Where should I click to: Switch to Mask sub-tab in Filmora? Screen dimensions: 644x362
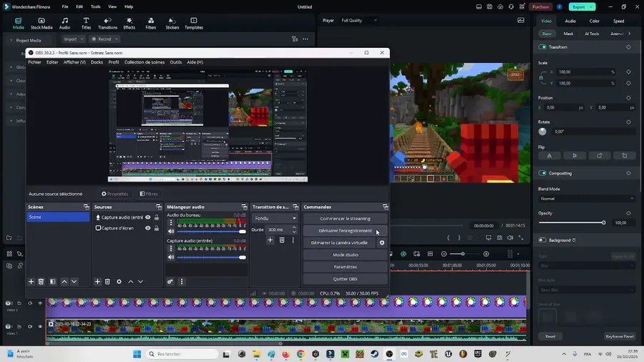coord(568,34)
